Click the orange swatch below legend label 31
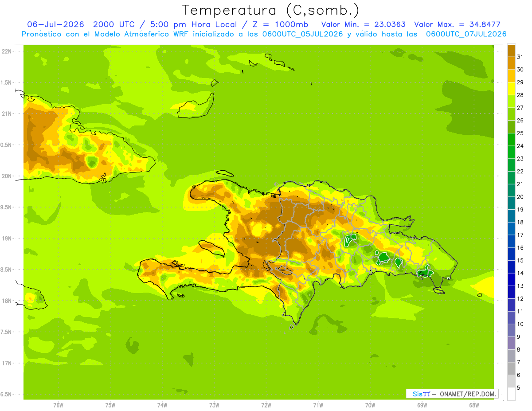 [x=511, y=63]
